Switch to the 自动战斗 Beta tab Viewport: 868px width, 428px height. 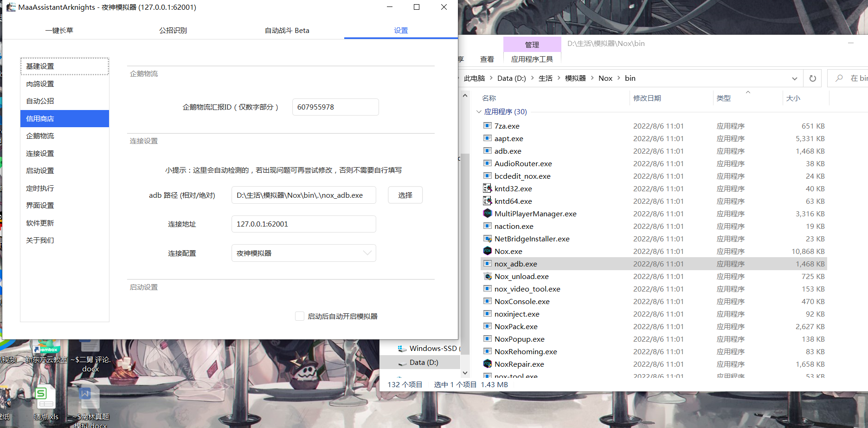(287, 30)
